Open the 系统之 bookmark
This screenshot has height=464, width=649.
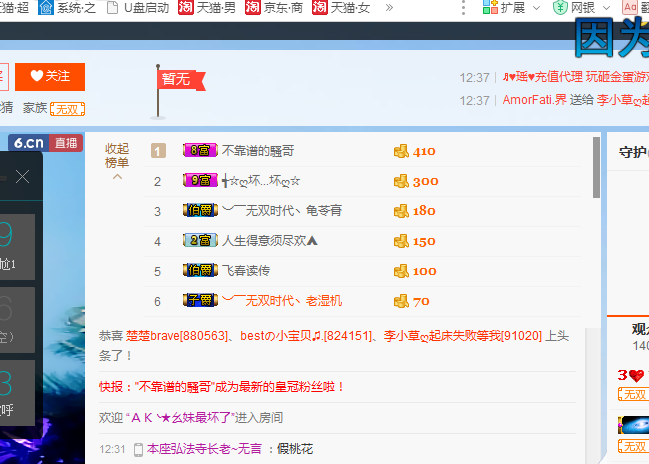(67, 7)
